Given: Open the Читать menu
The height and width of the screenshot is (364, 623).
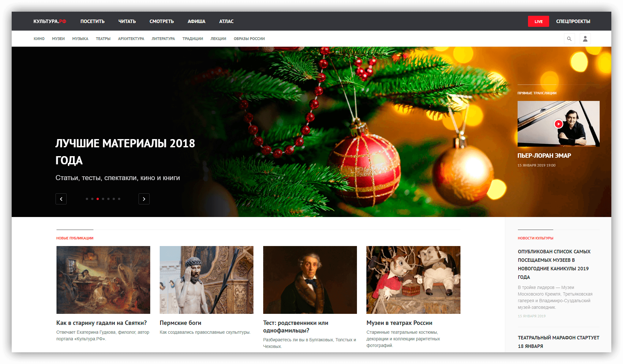Looking at the screenshot, I should point(127,21).
